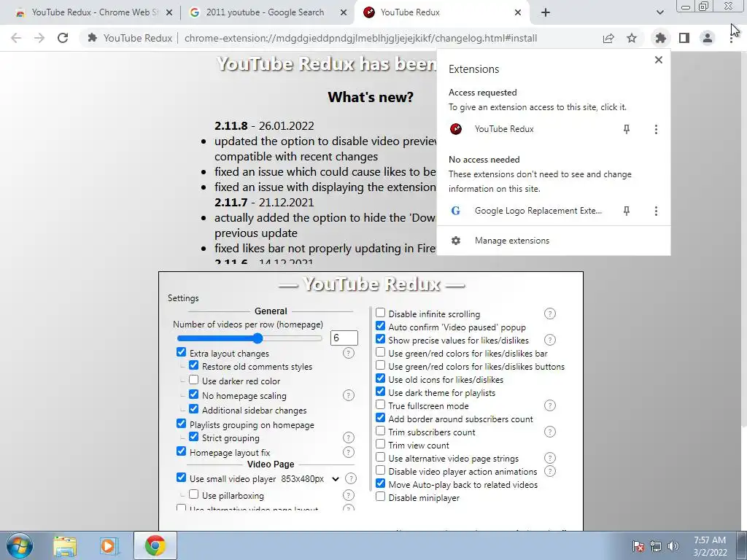Reload the current page
Viewport: 747px width, 560px height.
click(63, 38)
